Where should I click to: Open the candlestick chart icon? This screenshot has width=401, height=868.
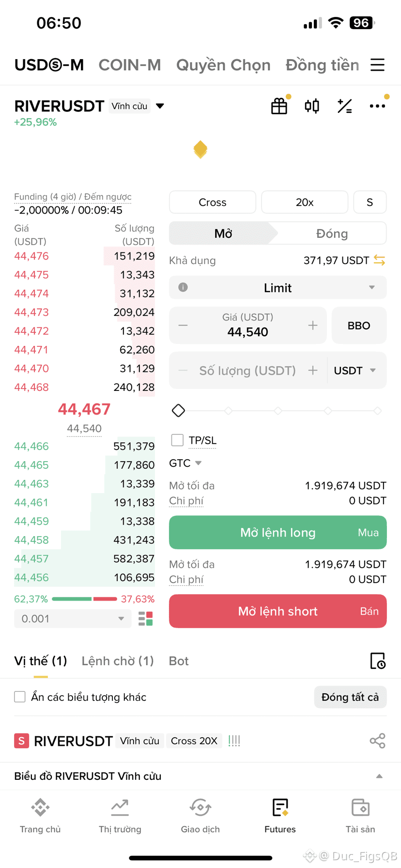[x=312, y=106]
